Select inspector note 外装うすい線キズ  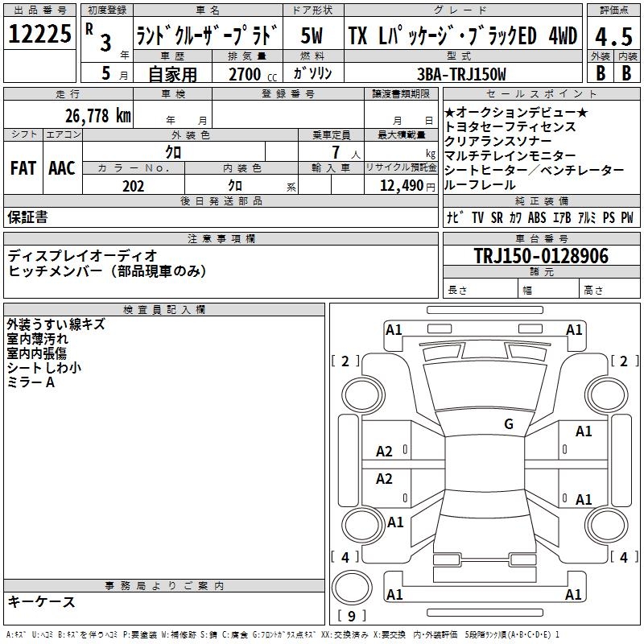pyautogui.click(x=56, y=324)
